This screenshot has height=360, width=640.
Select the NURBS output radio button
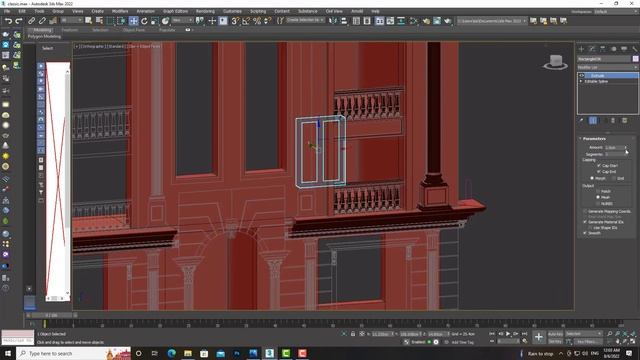(598, 203)
